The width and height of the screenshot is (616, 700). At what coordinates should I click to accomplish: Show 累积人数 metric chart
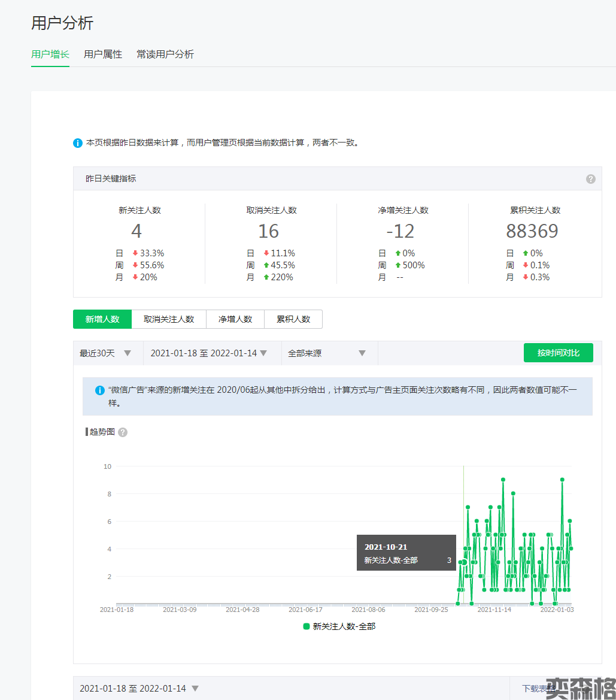293,319
